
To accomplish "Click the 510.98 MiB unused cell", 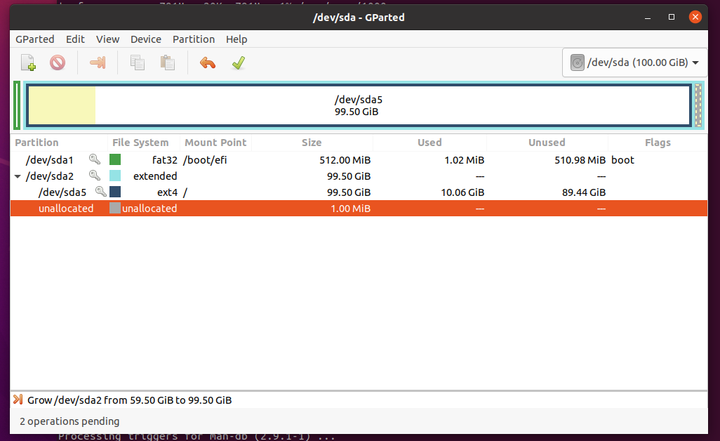I will tap(580, 160).
